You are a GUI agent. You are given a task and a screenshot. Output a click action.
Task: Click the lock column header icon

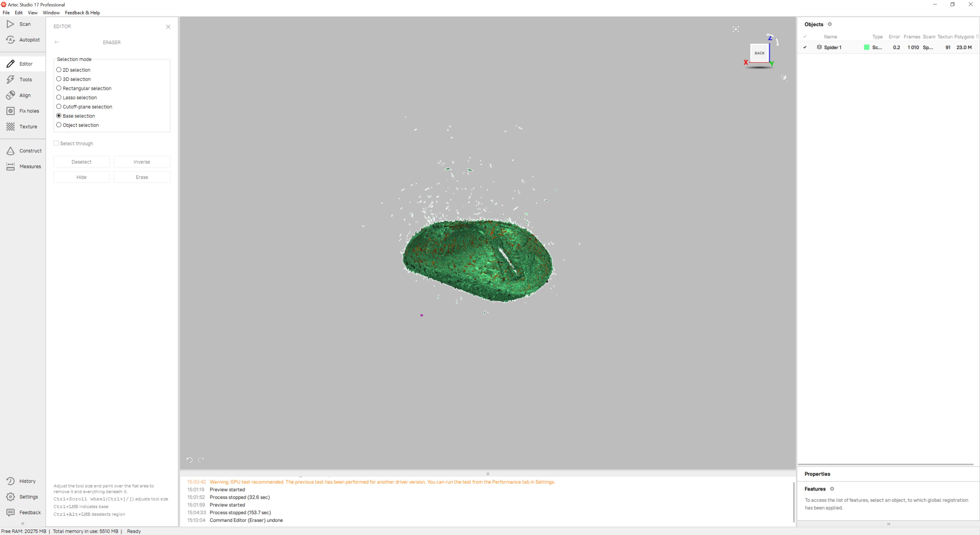pyautogui.click(x=977, y=36)
